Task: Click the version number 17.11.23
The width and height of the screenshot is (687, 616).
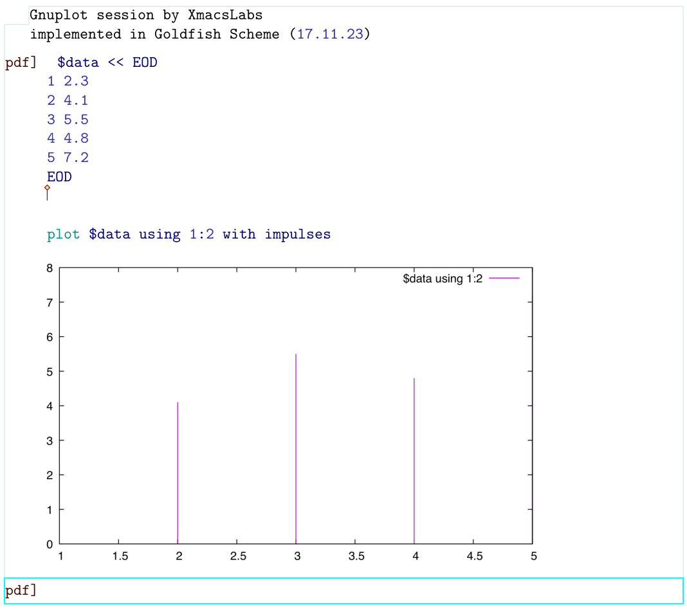Action: coord(330,34)
